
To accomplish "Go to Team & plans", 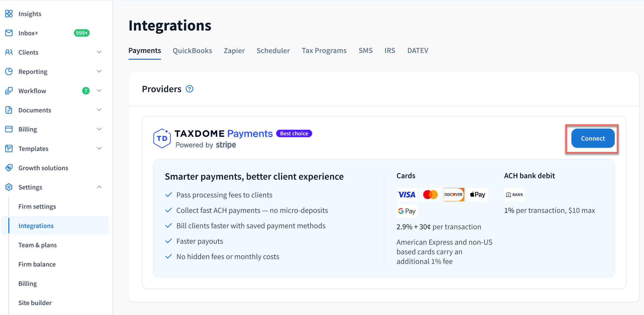I will (38, 245).
